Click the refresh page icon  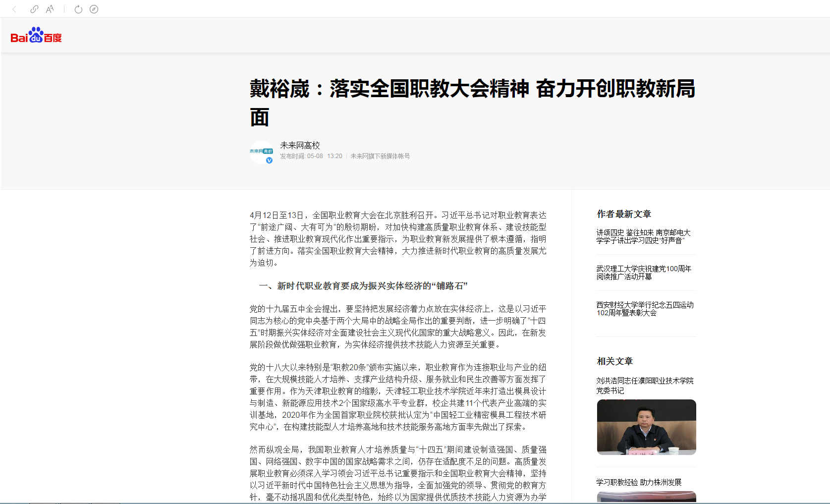[x=78, y=9]
